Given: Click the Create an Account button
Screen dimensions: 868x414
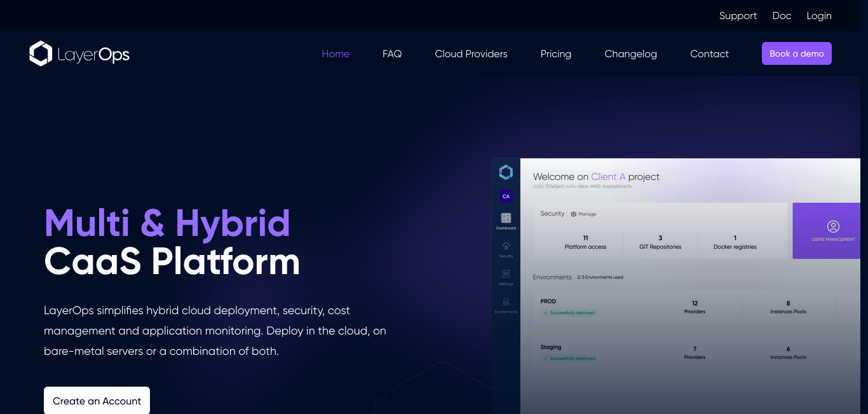Looking at the screenshot, I should pos(97,401).
